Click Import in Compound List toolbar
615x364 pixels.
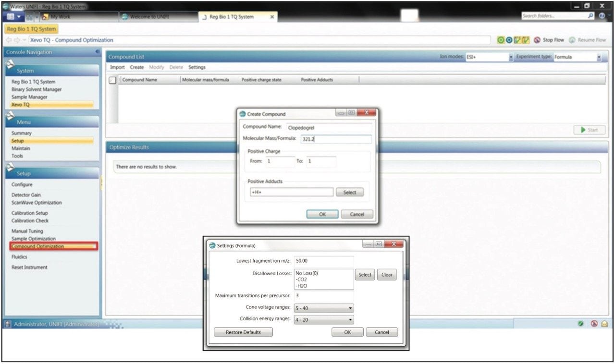coord(117,67)
